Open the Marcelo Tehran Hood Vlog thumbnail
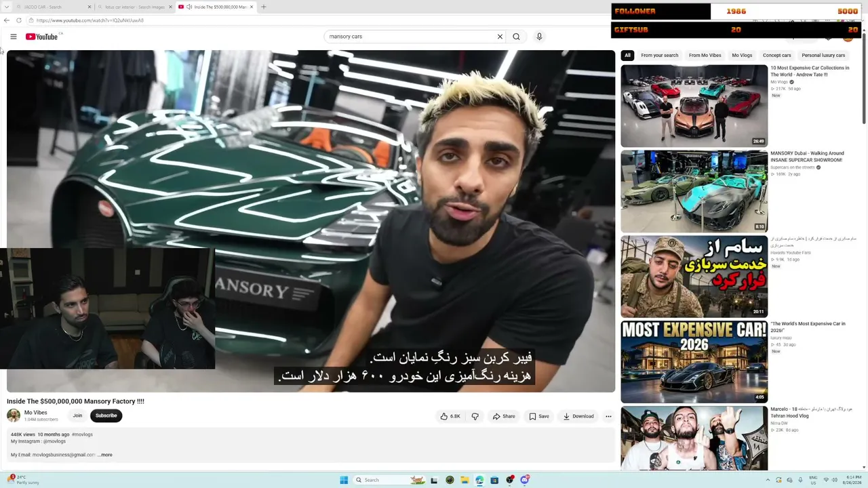Screen dimensions: 868x488 (694, 438)
